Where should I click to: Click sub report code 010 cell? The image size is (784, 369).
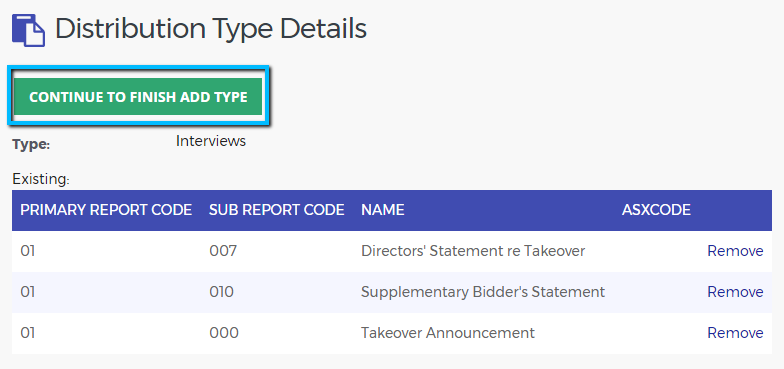(x=222, y=292)
